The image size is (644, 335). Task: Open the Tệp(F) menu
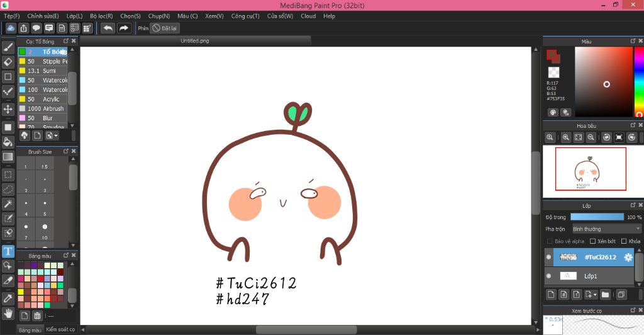12,16
